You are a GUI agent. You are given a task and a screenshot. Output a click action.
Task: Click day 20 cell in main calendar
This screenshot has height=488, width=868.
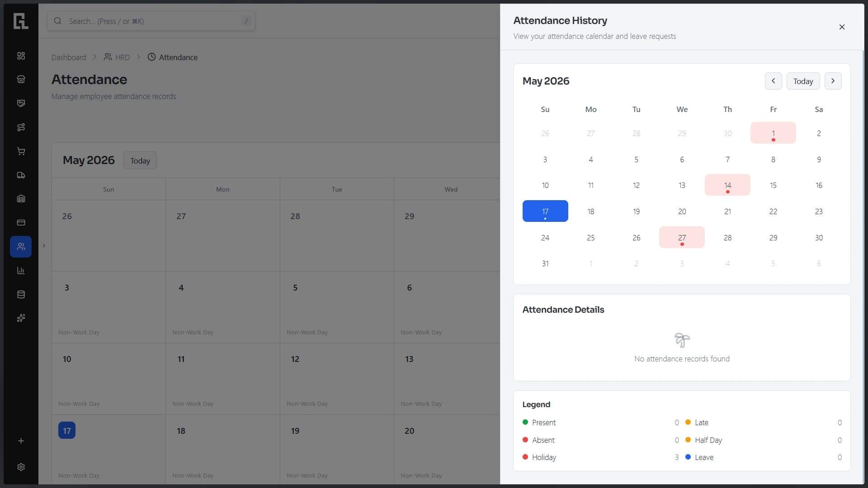click(447, 450)
